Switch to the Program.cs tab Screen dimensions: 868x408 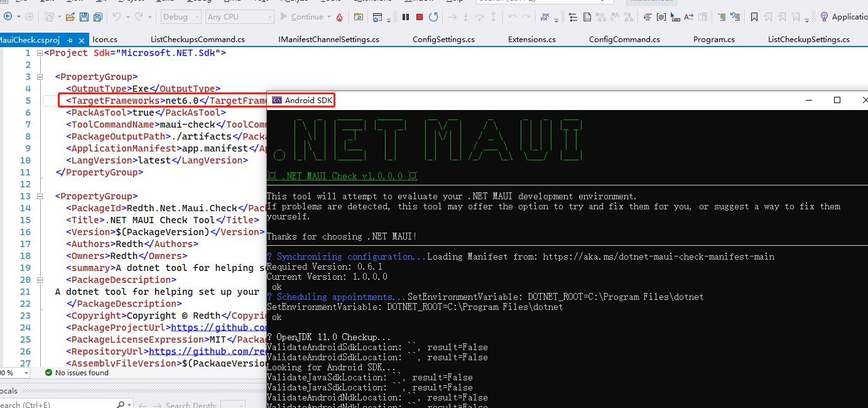tap(714, 39)
